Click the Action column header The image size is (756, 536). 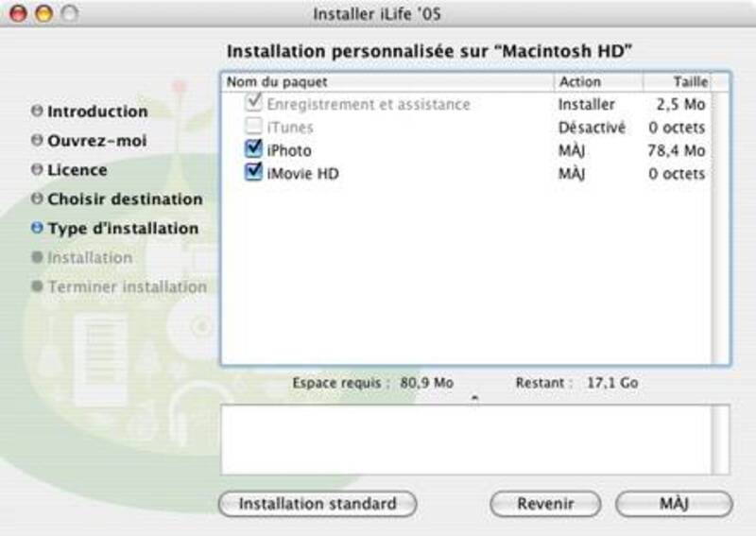(x=598, y=82)
